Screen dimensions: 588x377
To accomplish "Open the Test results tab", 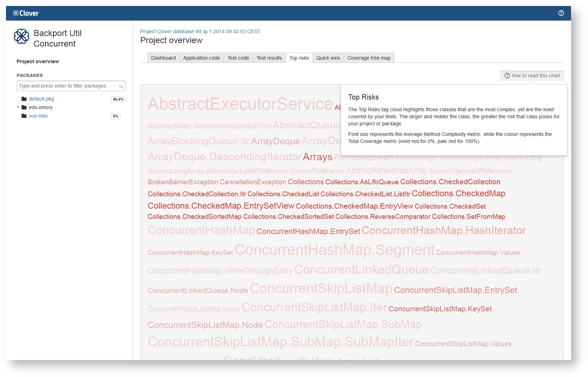I will [269, 58].
